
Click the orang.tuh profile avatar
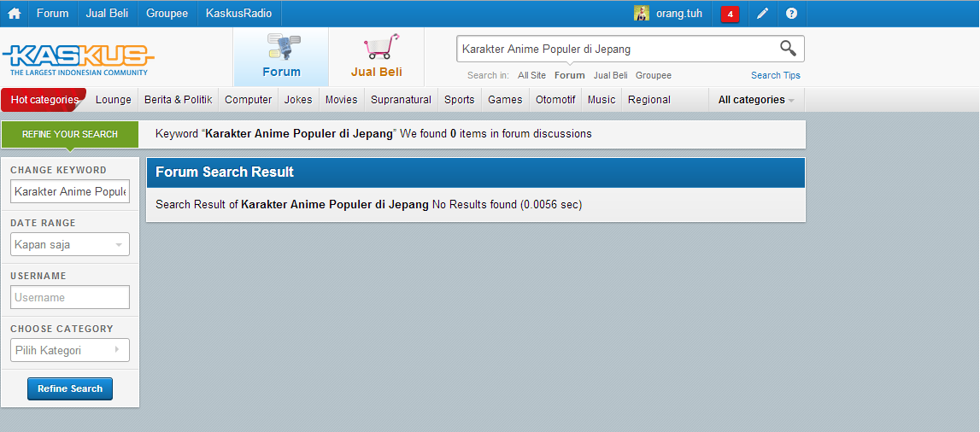(x=642, y=13)
